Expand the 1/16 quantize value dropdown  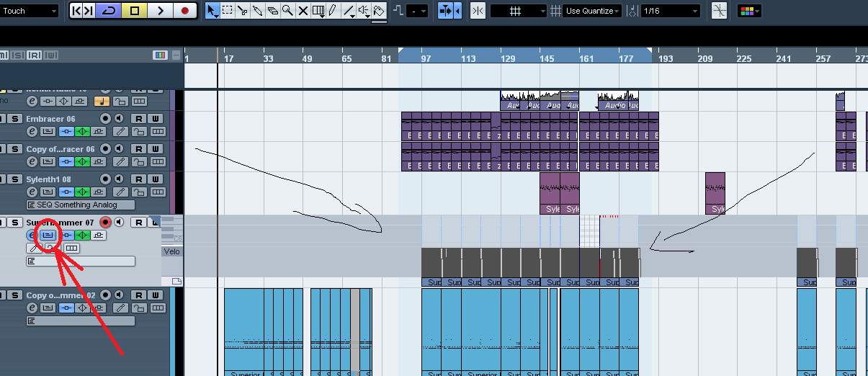pyautogui.click(x=670, y=11)
